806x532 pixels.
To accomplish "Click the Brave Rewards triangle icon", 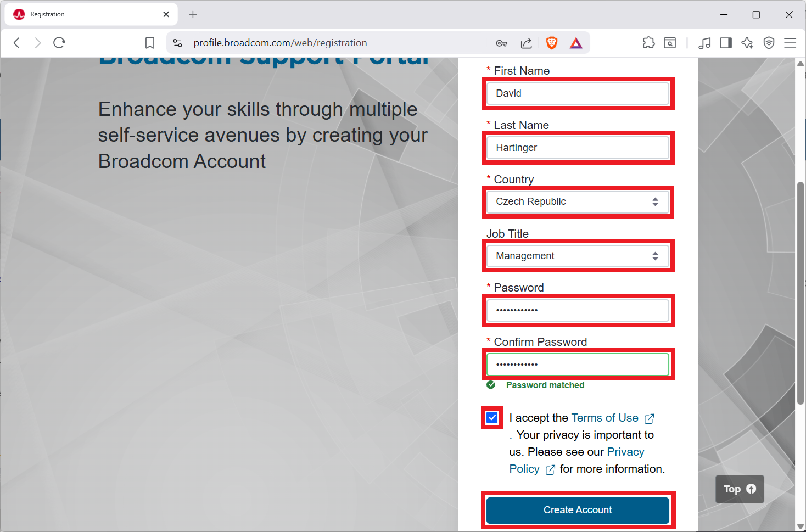I will click(575, 42).
